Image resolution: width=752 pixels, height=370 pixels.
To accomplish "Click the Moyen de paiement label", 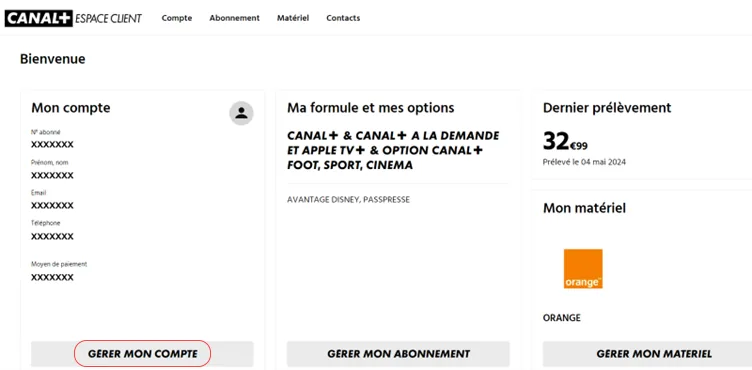I will (x=59, y=264).
